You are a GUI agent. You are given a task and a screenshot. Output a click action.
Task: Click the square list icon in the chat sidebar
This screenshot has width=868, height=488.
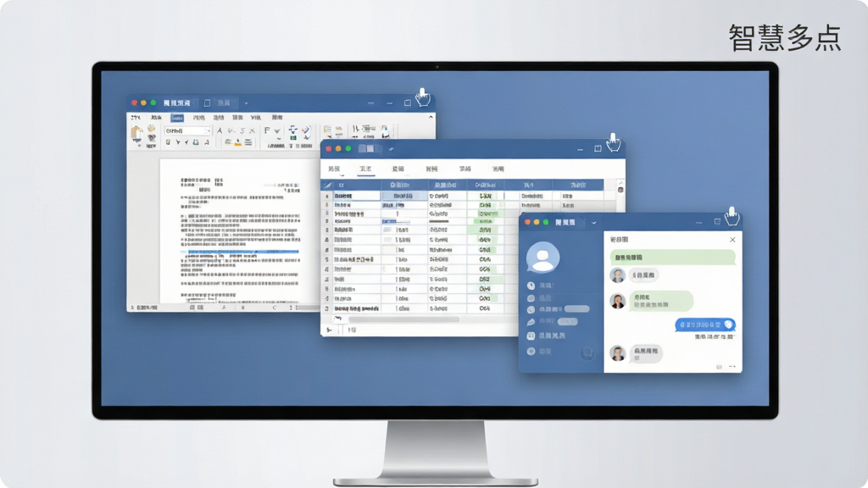point(531,335)
